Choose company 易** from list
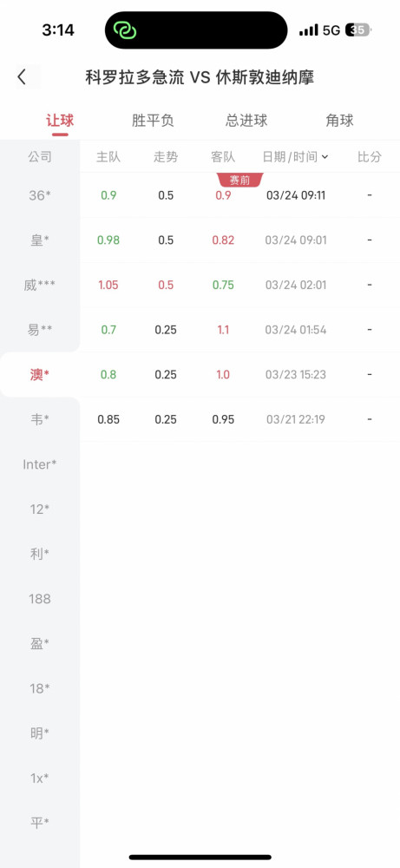This screenshot has height=868, width=400. pyautogui.click(x=40, y=330)
